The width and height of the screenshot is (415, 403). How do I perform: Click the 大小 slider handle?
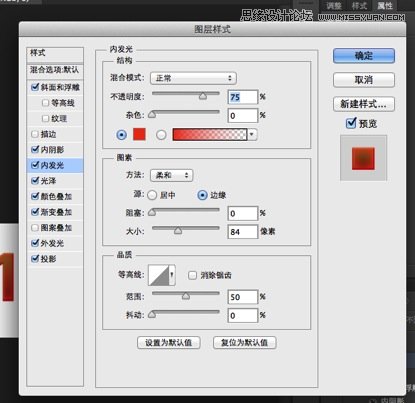point(178,230)
